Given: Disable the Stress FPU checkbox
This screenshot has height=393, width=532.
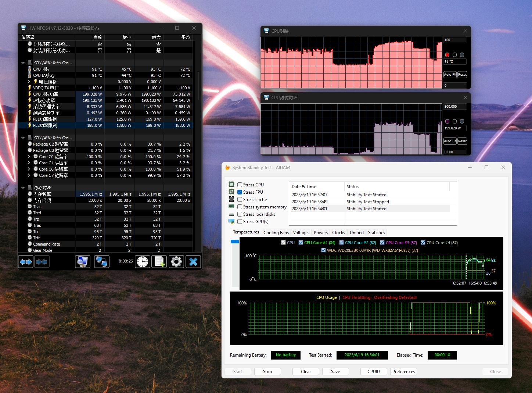Looking at the screenshot, I should (240, 192).
